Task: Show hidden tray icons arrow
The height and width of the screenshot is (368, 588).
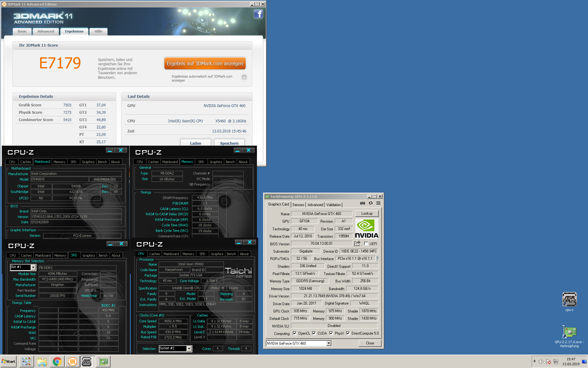Action: (x=534, y=361)
